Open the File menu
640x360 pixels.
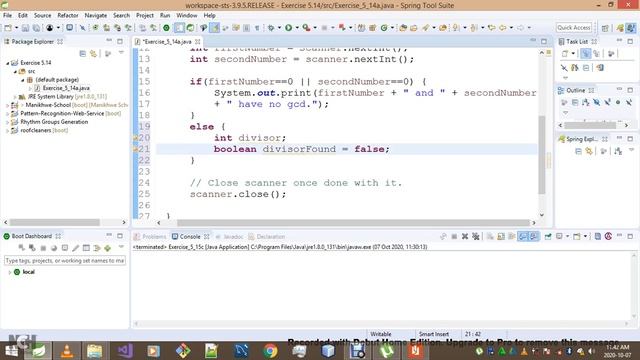[7, 16]
